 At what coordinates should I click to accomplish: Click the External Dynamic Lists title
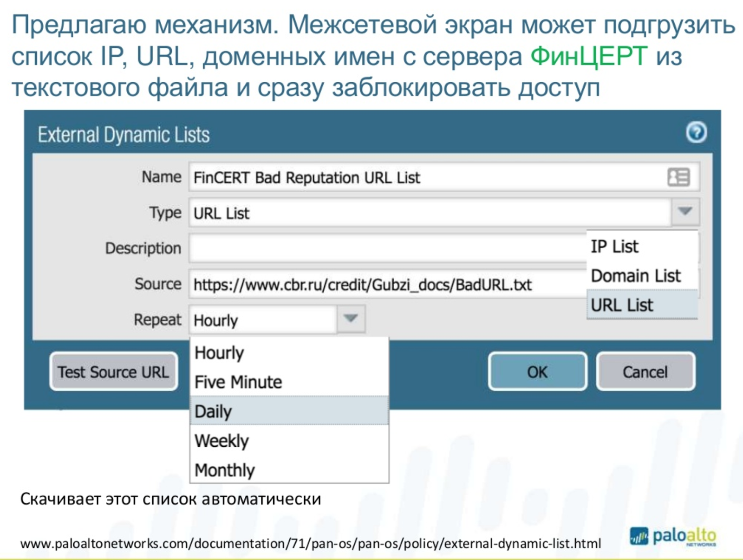click(124, 135)
